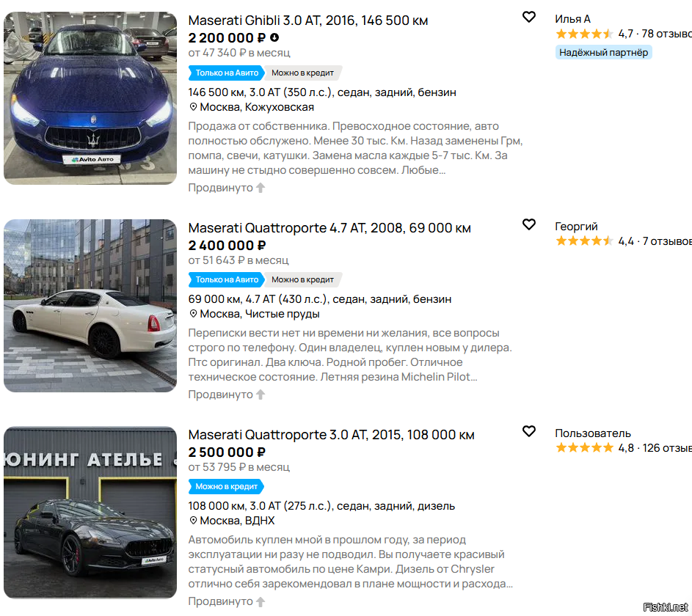Click the Можно в кредит badge on the Quattroporte 3.0
The width and height of the screenshot is (692, 616).
click(x=226, y=486)
